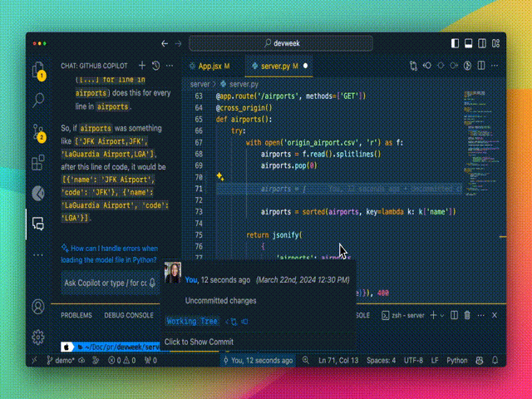Use the microphone voice input icon
This screenshot has height=399, width=532.
click(x=152, y=283)
